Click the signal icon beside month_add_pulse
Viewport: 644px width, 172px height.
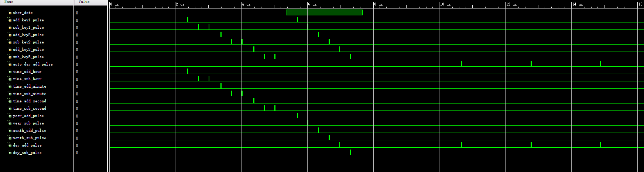pyautogui.click(x=9, y=130)
